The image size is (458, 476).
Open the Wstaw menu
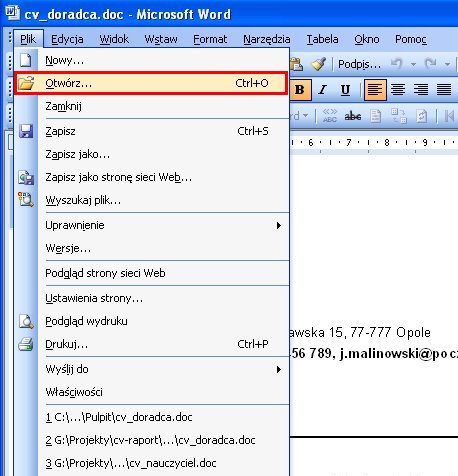[x=161, y=39]
